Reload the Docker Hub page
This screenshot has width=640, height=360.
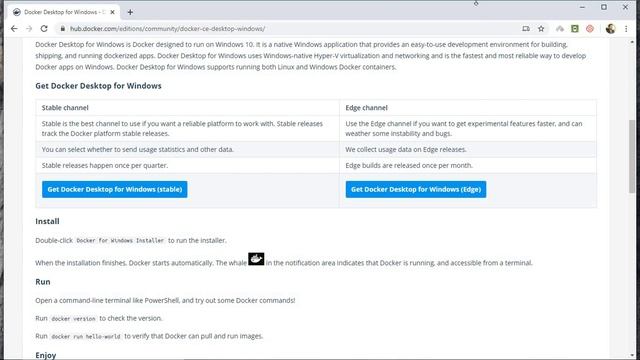(44, 29)
